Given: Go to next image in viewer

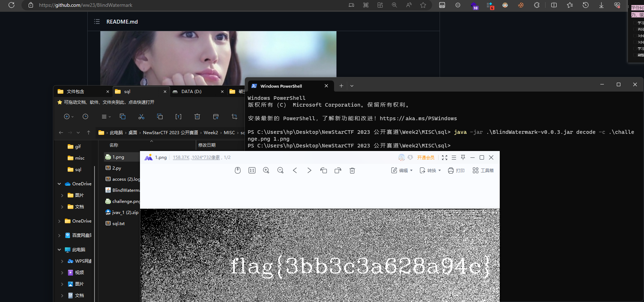Looking at the screenshot, I should click(309, 170).
